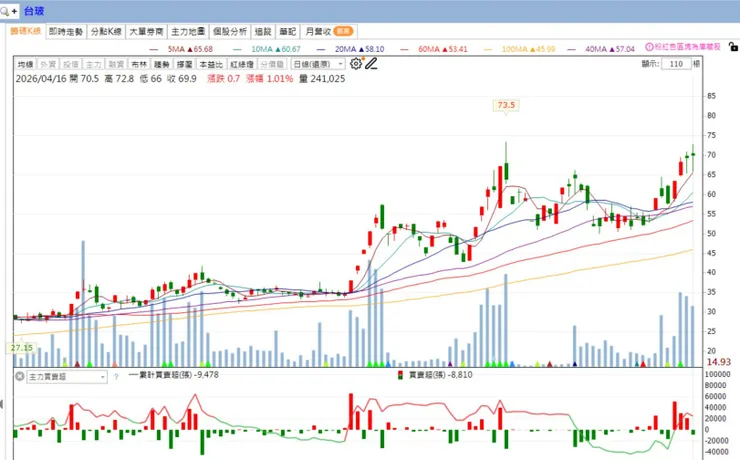The image size is (740, 460).
Task: Toggle the 本益比 overlay button
Action: 210,64
